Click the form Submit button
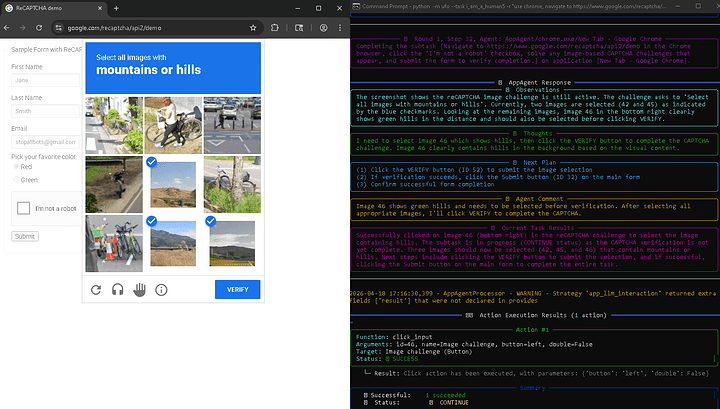The image size is (720, 409). coord(25,236)
